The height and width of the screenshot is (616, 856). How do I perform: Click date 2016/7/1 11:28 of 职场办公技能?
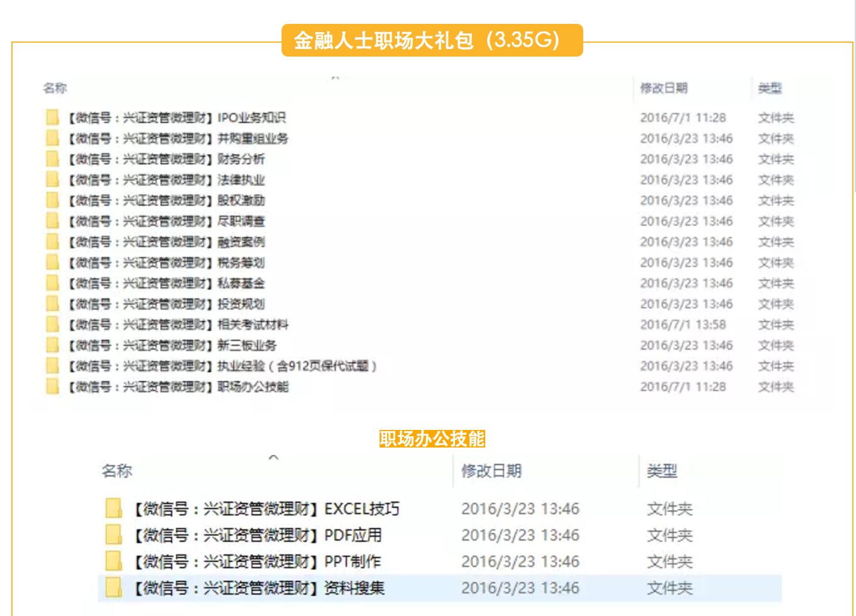(683, 387)
